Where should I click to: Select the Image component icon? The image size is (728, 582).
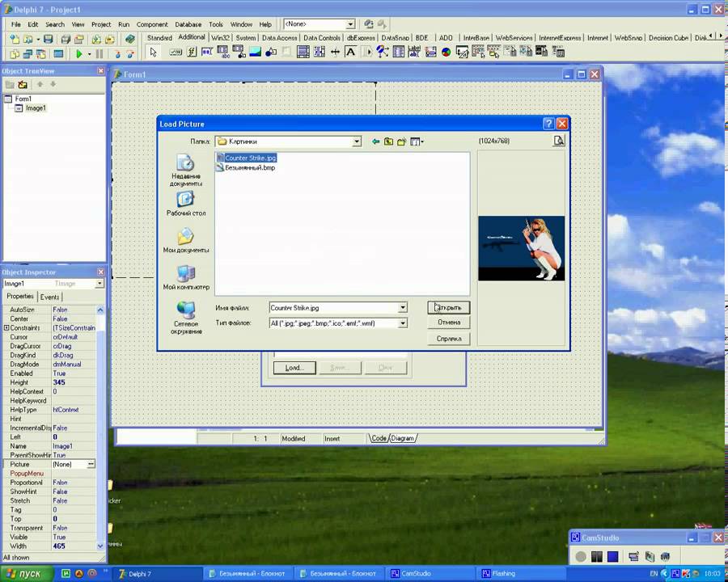(255, 52)
